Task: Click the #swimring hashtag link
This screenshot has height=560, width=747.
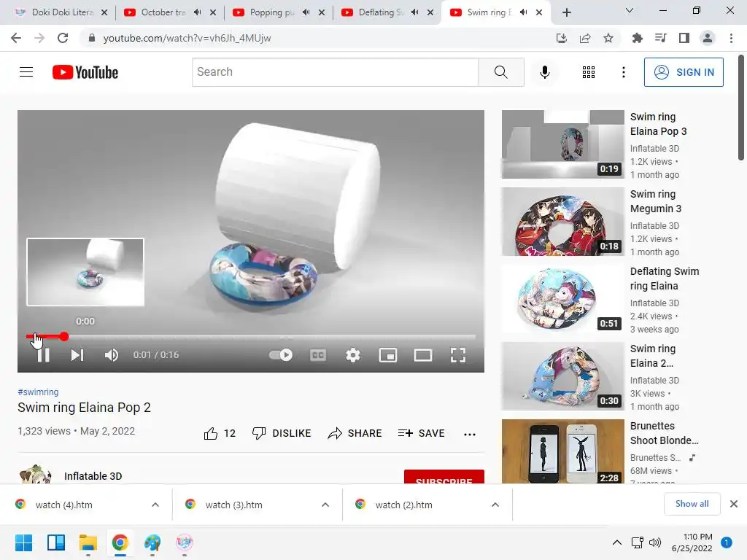Action: 38,392
